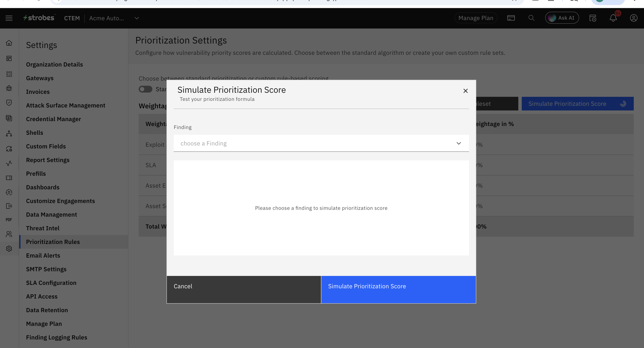Open the bug vulnerabilities sidebar icon

pos(9,88)
